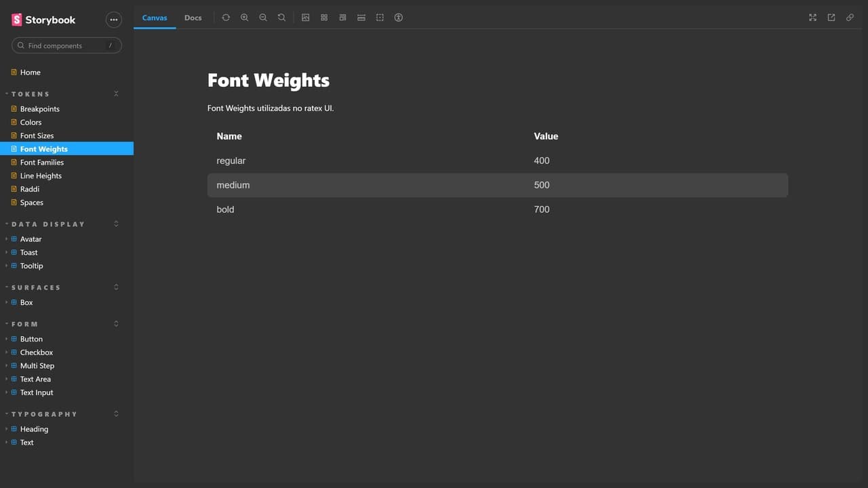868x488 pixels.
Task: Copy the canvas link
Action: coord(850,18)
